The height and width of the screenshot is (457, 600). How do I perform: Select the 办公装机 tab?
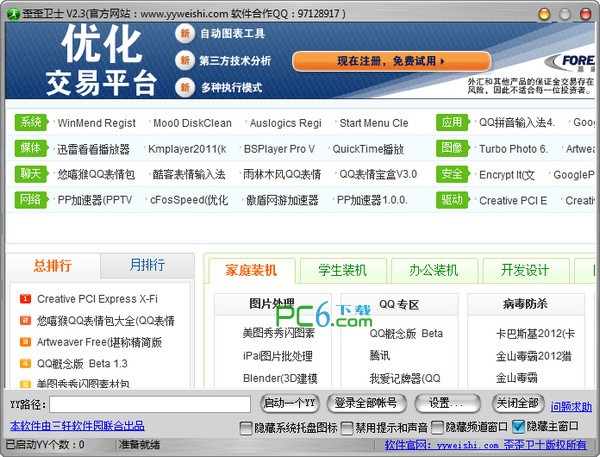tap(434, 271)
